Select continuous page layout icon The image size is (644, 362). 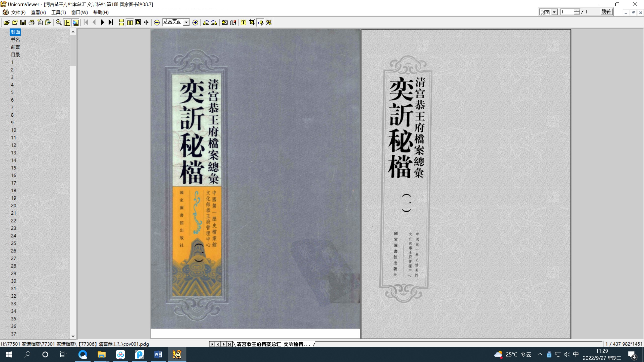coord(121,22)
